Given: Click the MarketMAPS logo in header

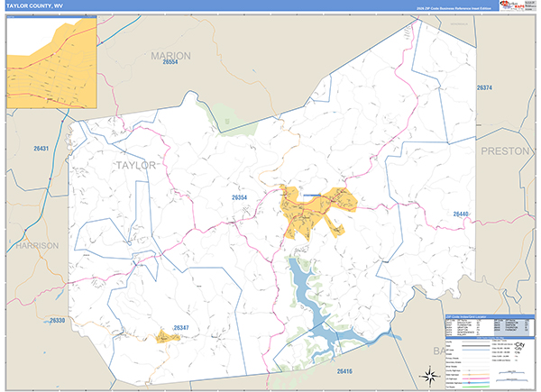Looking at the screenshot, I should coord(512,5).
